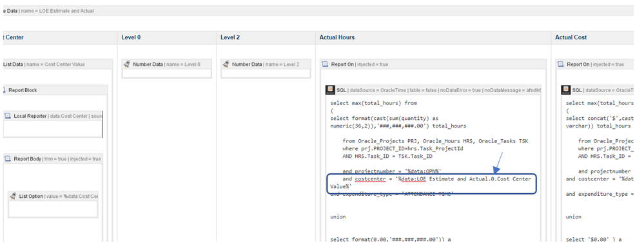Click the 'where prj.PROJECT_ID=hrs.Task_ProjectId' line
Screen dimensions: 644x250
point(402,148)
